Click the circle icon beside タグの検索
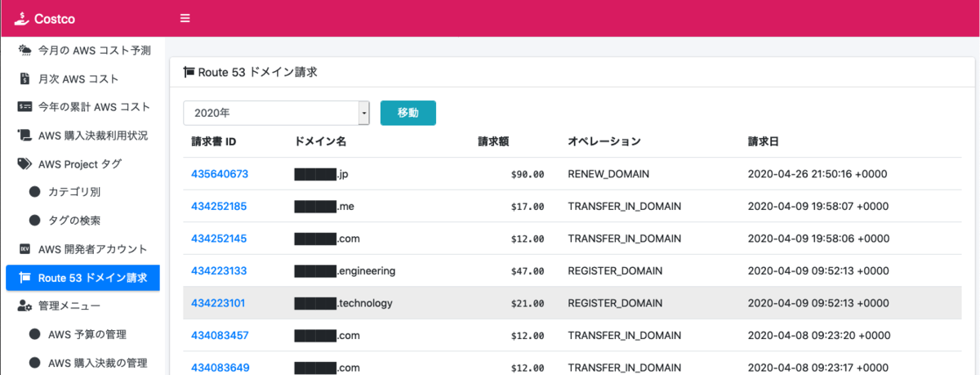Image resolution: width=980 pixels, height=375 pixels. tap(35, 221)
